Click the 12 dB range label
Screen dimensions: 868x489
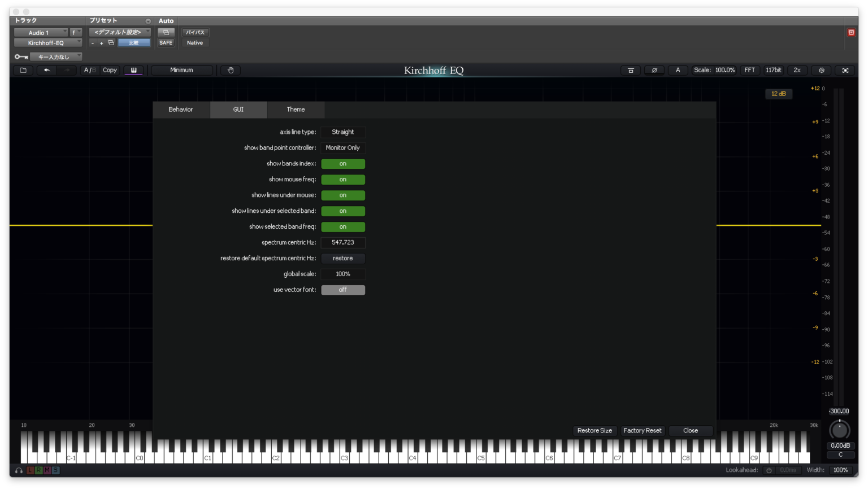(779, 94)
